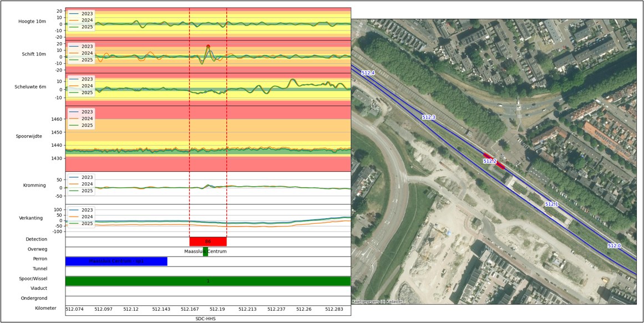Click the Hoogte 10m row label
This screenshot has height=323, width=644.
[x=32, y=22]
